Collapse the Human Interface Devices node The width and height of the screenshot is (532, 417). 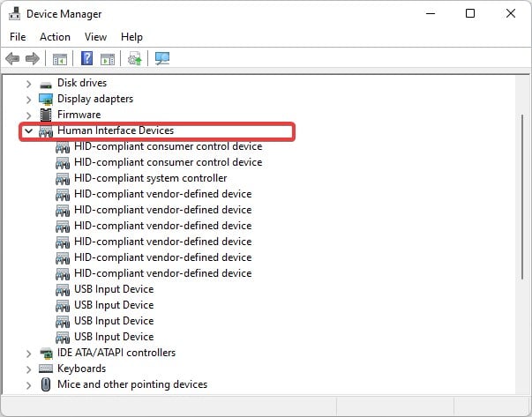coord(28,130)
